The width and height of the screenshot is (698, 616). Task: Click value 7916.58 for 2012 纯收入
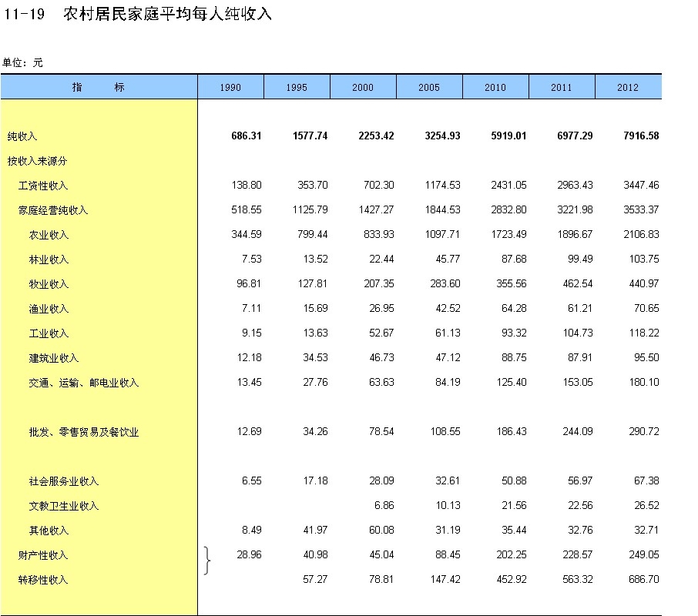(641, 136)
